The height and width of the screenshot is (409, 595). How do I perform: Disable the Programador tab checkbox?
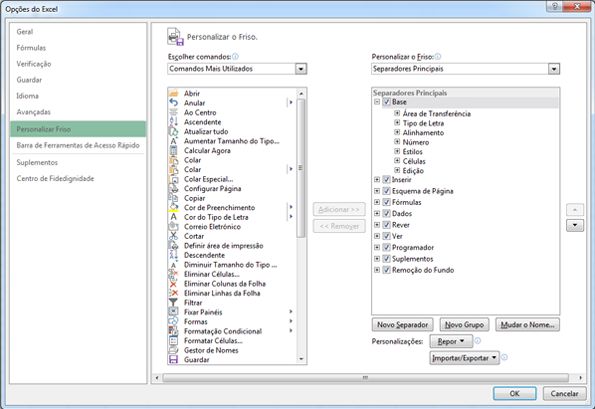point(386,247)
